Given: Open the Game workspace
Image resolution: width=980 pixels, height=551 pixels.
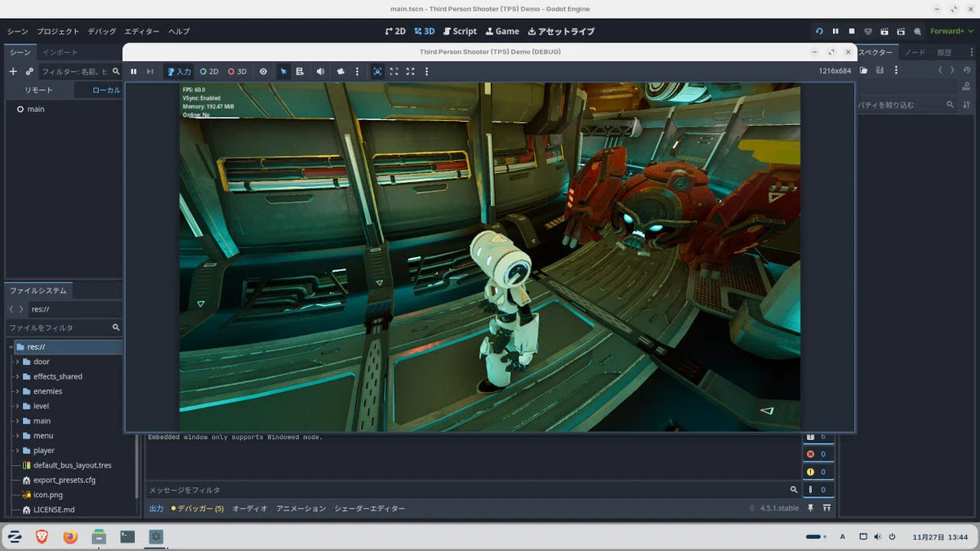Looking at the screenshot, I should coord(502,31).
